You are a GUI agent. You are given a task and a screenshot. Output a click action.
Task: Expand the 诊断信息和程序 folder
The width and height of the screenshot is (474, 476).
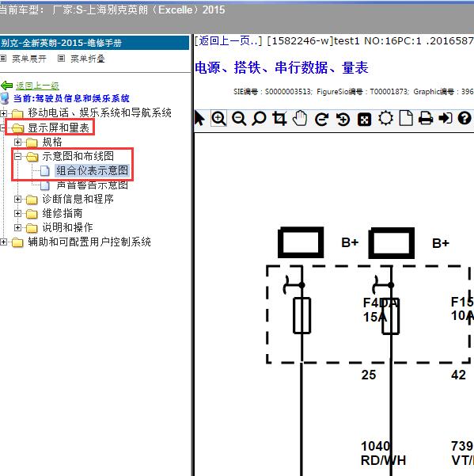coord(17,199)
